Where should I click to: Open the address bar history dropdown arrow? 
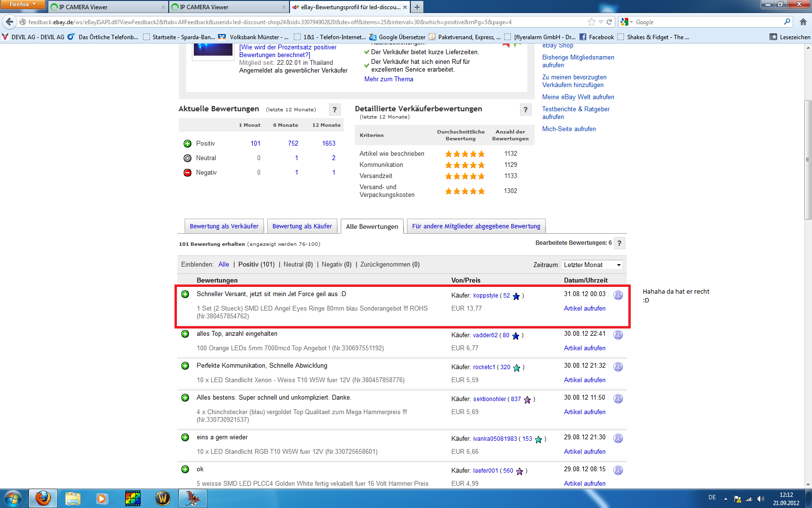tap(601, 22)
